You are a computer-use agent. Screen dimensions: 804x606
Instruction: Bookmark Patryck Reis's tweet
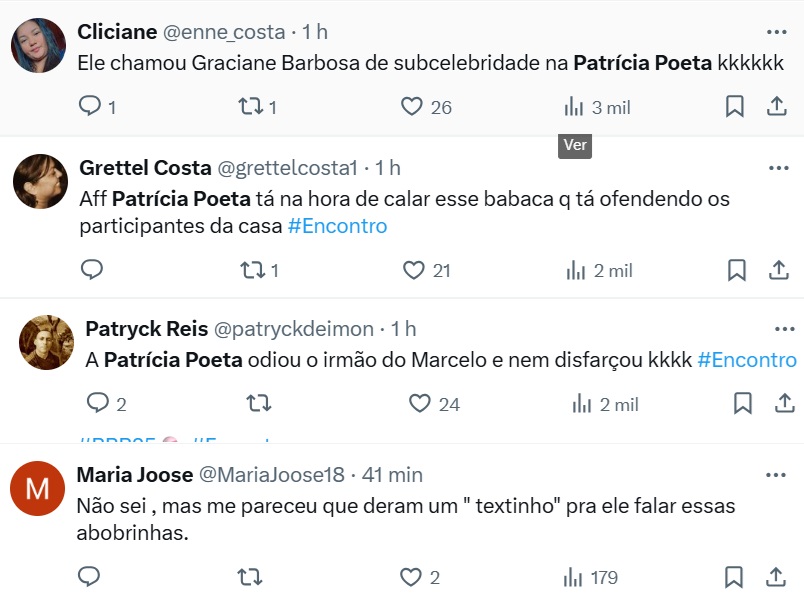(x=743, y=403)
